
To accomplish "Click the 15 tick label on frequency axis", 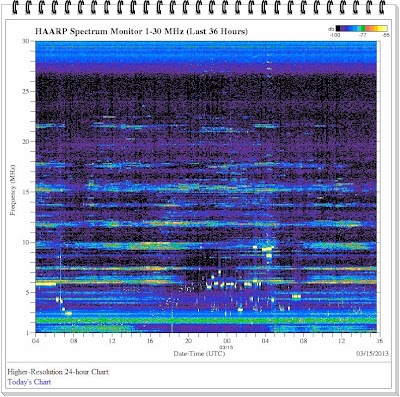I will click(x=27, y=192).
